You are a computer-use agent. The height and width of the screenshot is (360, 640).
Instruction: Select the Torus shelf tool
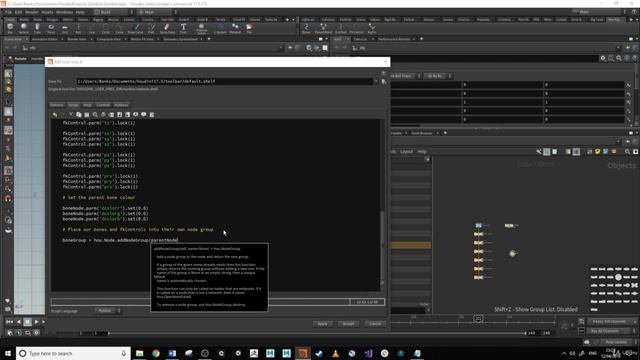coord(51,28)
